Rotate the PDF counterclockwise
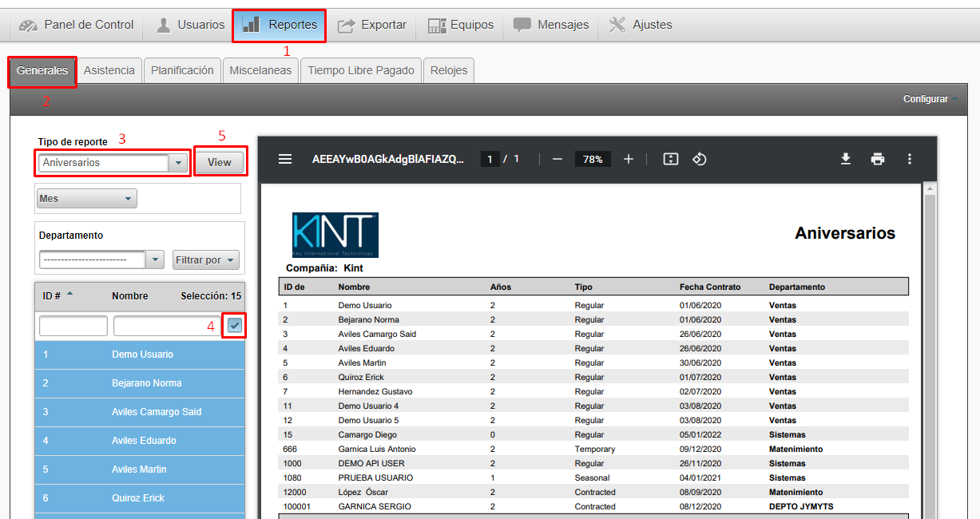 click(699, 159)
